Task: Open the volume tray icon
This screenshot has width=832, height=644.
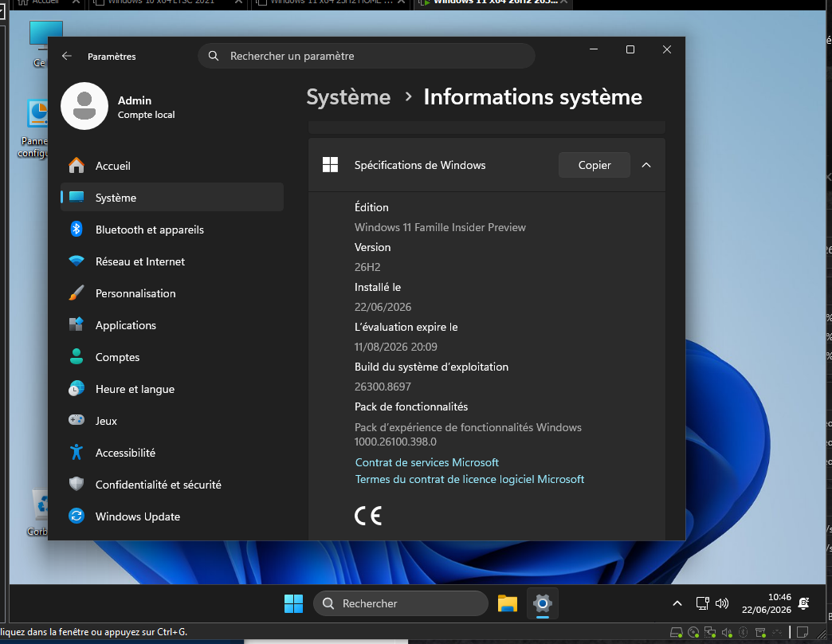Action: [x=722, y=603]
